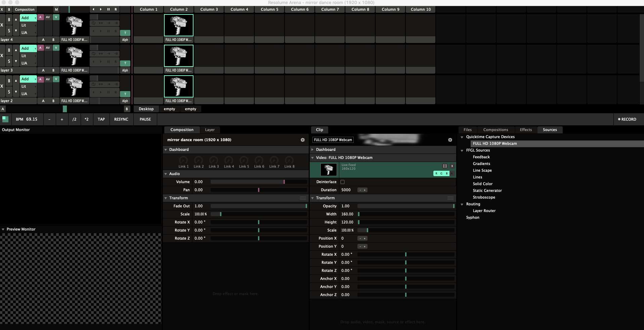The width and height of the screenshot is (644, 330).
Task: Click the Transform panel handle in Clip
Action: coord(450,198)
